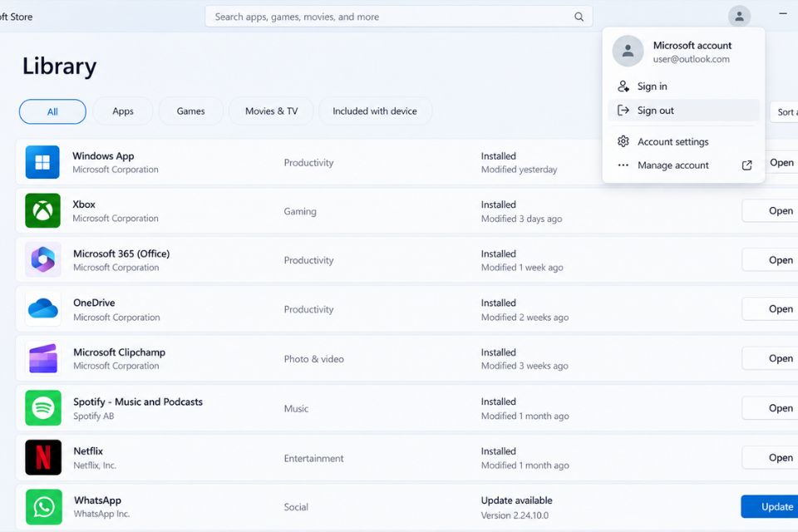Click Spotify AB publisher text
The image size is (798, 532).
point(94,416)
